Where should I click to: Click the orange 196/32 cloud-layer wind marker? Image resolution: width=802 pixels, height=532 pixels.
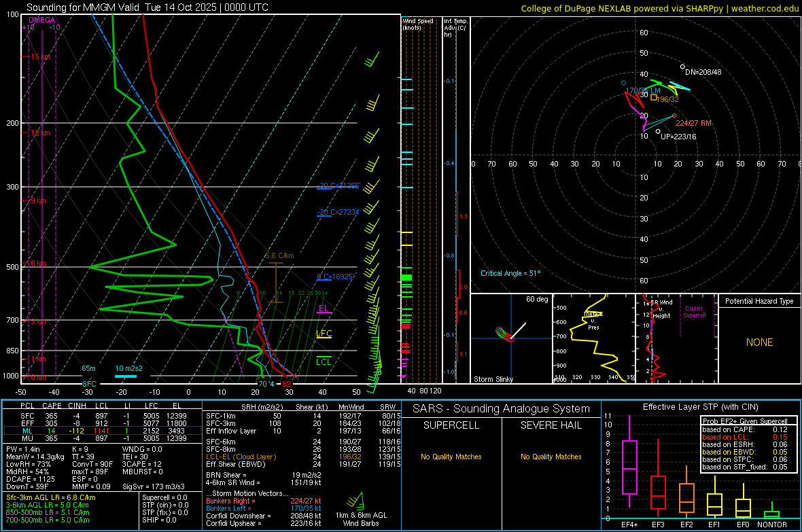pos(654,96)
